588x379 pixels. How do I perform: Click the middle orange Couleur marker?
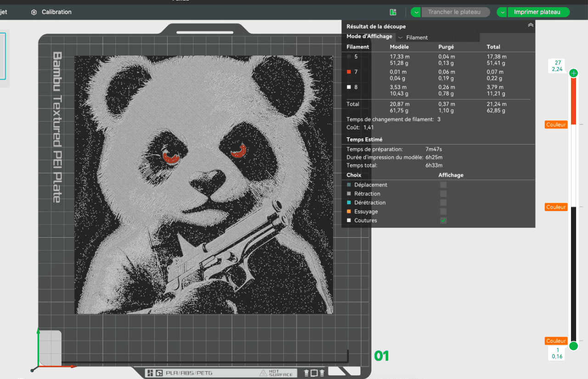point(556,207)
